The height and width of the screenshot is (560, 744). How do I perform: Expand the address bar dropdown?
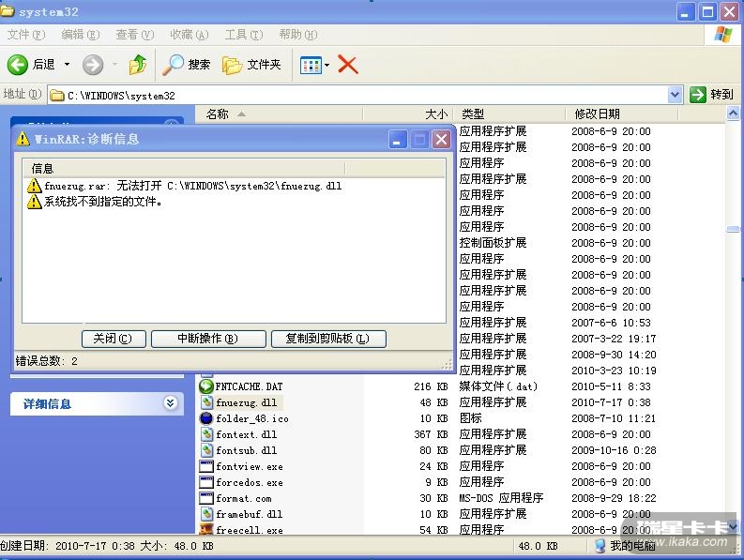tap(675, 95)
